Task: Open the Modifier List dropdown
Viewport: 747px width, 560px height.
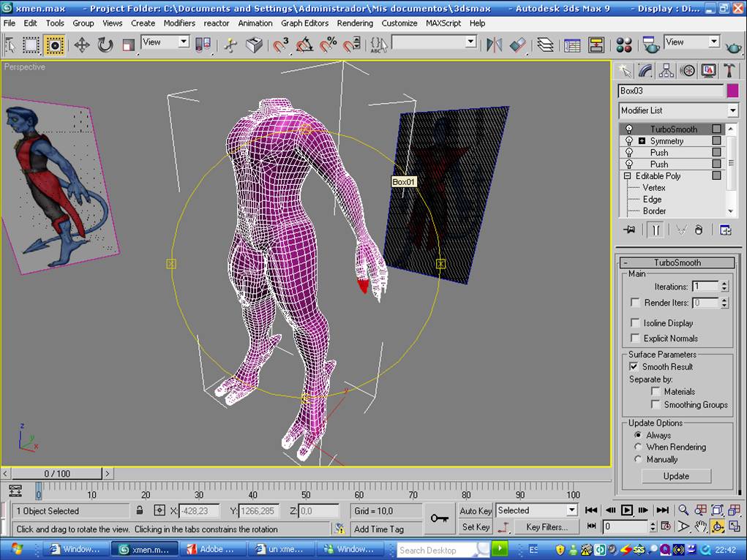Action: (732, 110)
